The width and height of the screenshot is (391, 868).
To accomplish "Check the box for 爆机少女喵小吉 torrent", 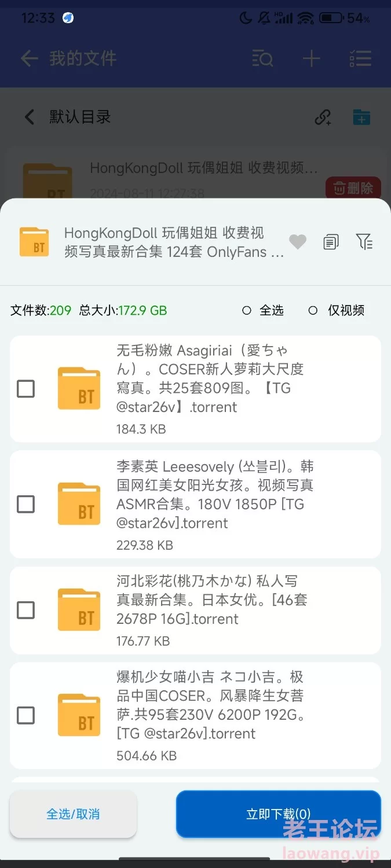I will click(x=25, y=716).
